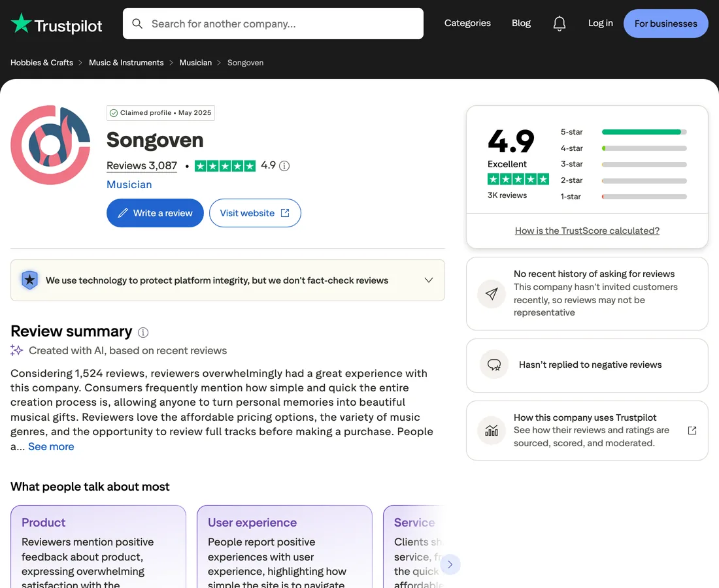Go to Hobbies & Crafts breadcrumb
This screenshot has height=588, width=719.
pyautogui.click(x=42, y=63)
